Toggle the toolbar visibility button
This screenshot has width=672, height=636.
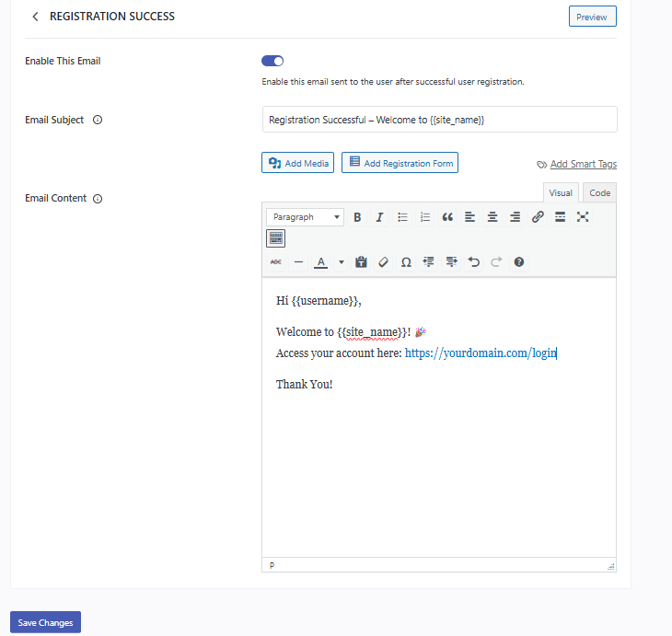pos(276,238)
